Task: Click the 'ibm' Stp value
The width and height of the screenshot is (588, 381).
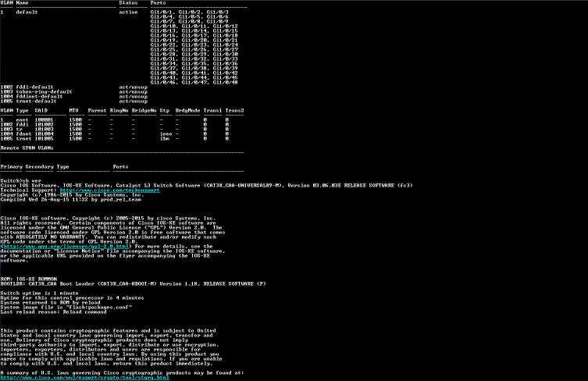Action: [x=165, y=138]
